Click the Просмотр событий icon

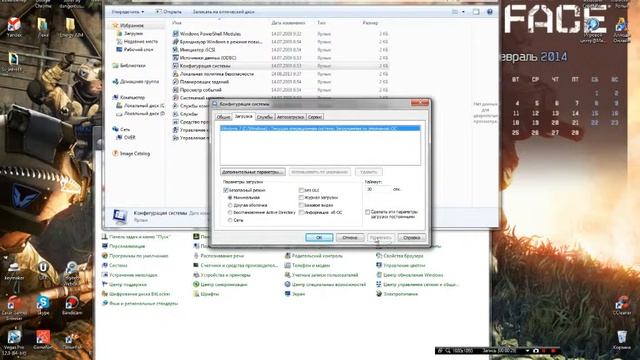tap(175, 90)
